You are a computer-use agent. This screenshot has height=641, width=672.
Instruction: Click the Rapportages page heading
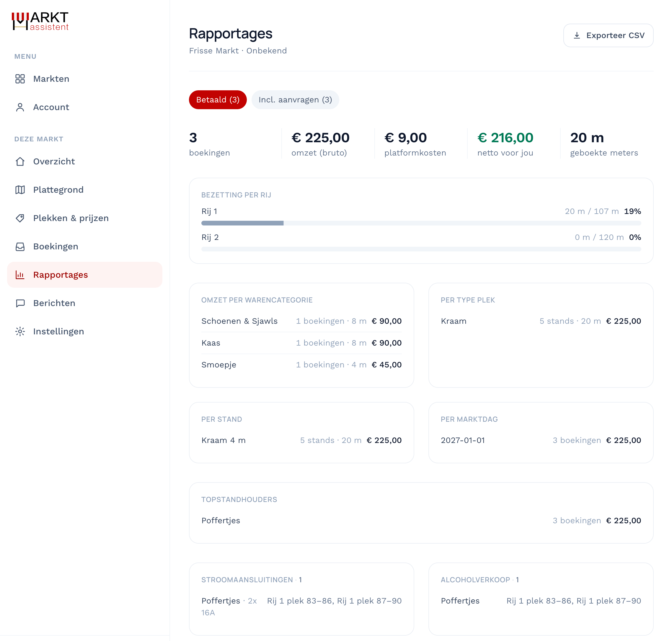[x=231, y=33]
